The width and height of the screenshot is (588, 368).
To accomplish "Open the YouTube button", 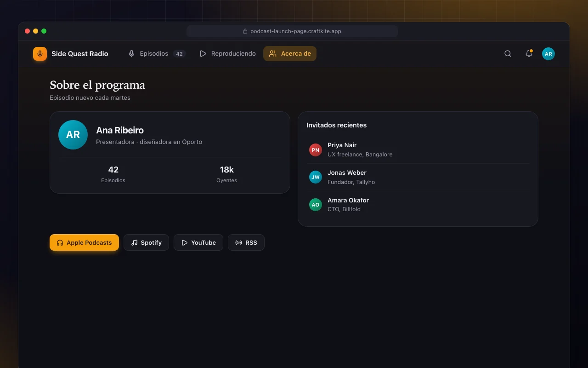I will pyautogui.click(x=198, y=242).
